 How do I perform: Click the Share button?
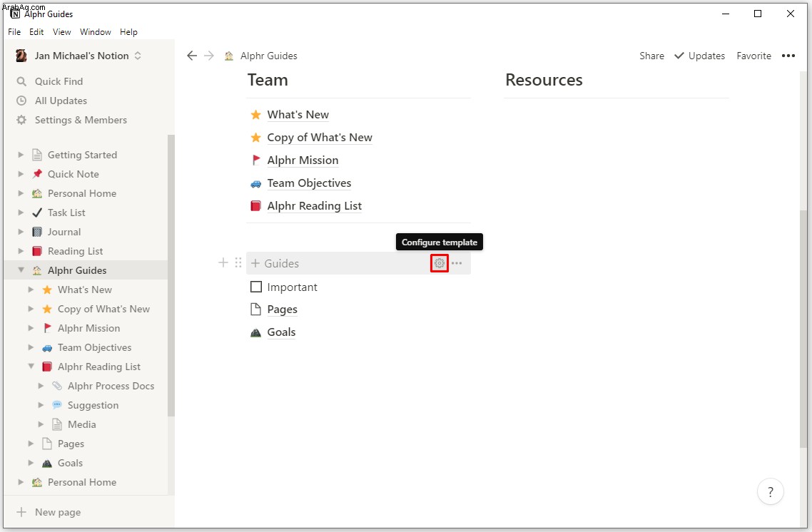click(651, 56)
